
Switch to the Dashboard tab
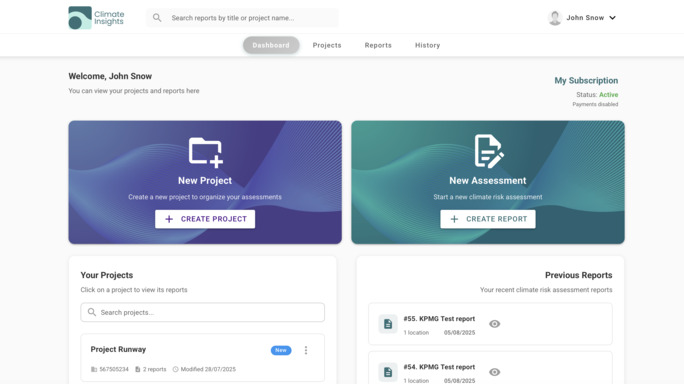coord(271,45)
